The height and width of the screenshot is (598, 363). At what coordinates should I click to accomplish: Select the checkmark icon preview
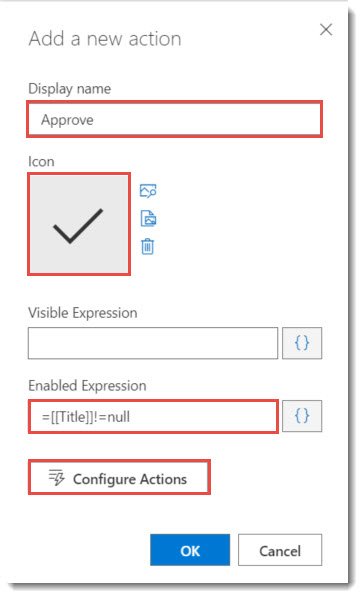click(x=79, y=224)
